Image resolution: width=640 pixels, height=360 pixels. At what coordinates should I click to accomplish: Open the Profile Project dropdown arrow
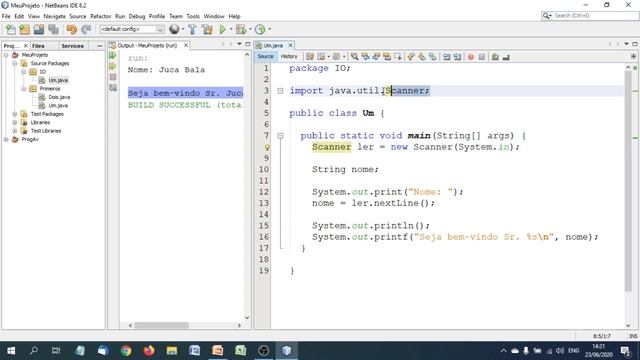point(269,29)
